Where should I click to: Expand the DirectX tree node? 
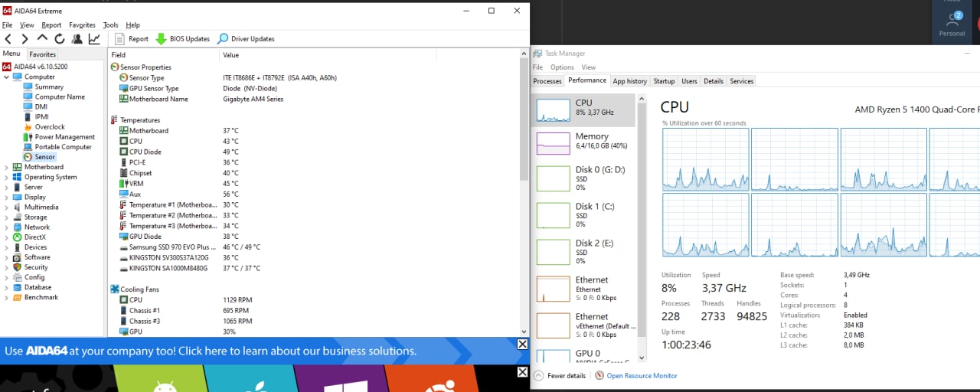pyautogui.click(x=7, y=237)
